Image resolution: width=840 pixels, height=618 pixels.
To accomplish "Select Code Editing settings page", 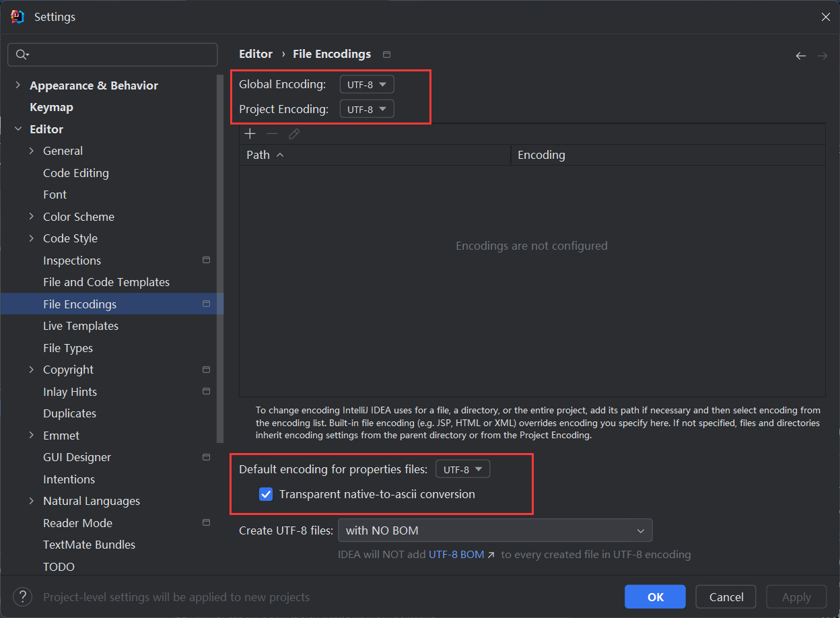I will click(x=76, y=173).
